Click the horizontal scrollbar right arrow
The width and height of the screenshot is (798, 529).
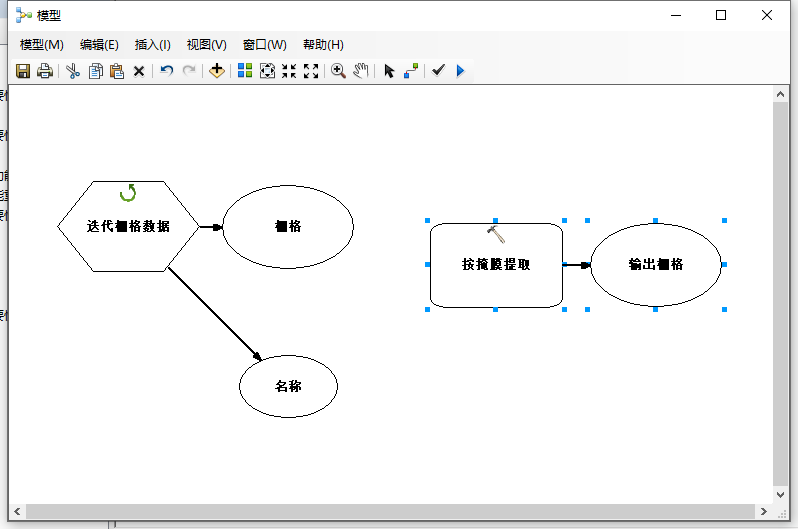click(x=763, y=511)
